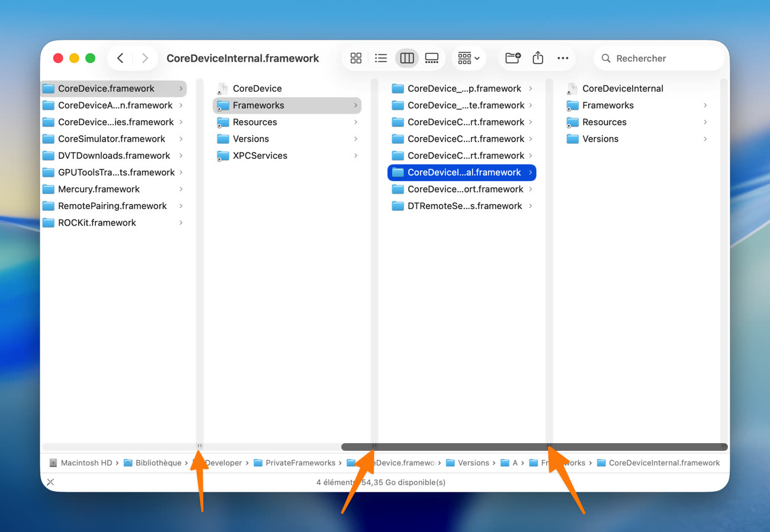Expand the Versions chevron in last column

click(705, 139)
